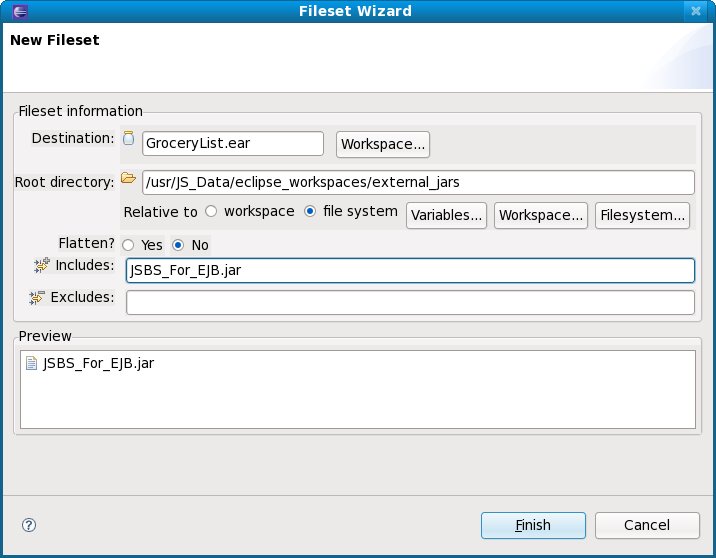Click the Excludes pattern icon

(37, 298)
